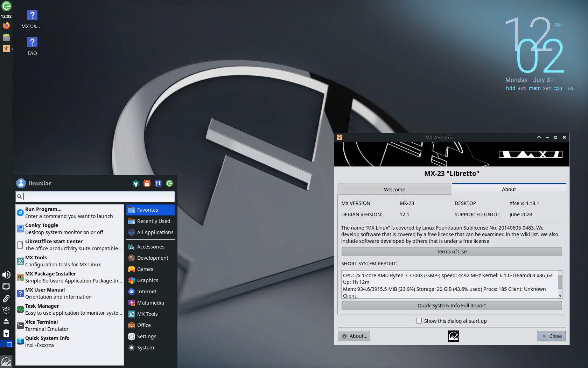
Task: Click the MX logo at dialog bottom
Action: pyautogui.click(x=454, y=336)
